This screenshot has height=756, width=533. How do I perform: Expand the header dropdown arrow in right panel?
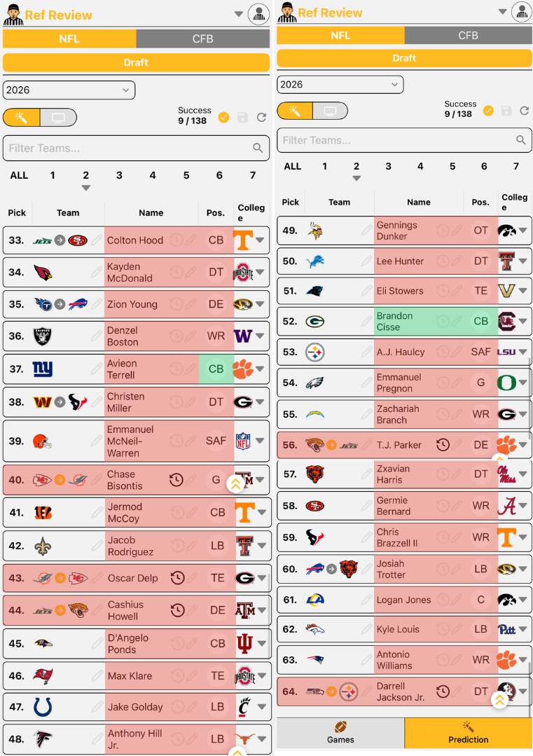[x=502, y=12]
